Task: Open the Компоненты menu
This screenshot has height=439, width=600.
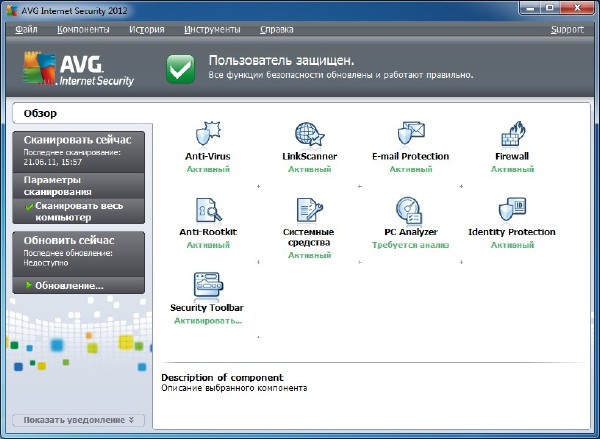Action: click(83, 30)
